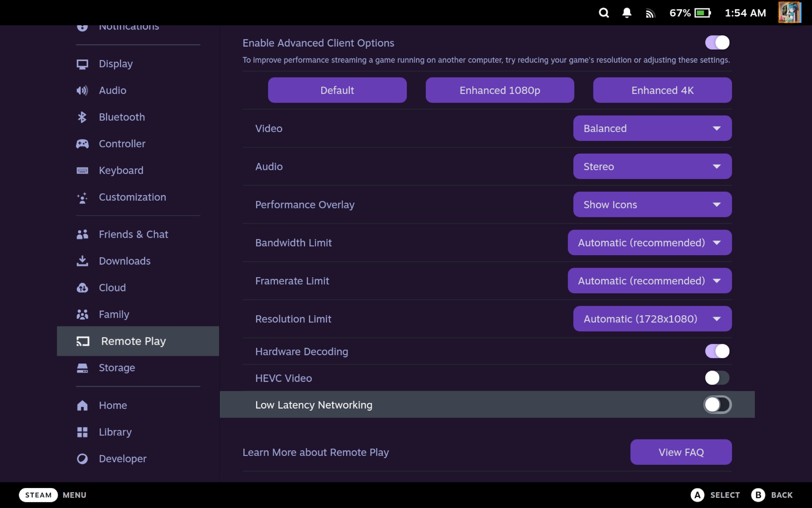Viewport: 812px width, 508px height.
Task: Click the Library grid icon
Action: pyautogui.click(x=82, y=432)
